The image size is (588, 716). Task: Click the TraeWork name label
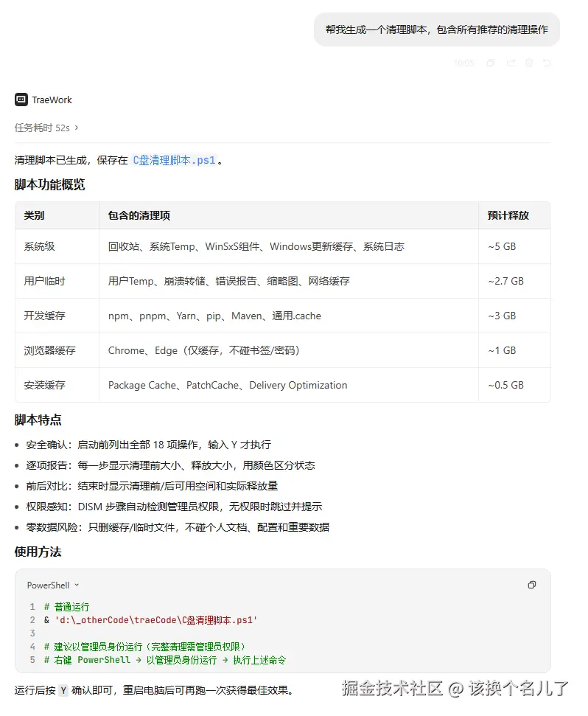[x=52, y=100]
